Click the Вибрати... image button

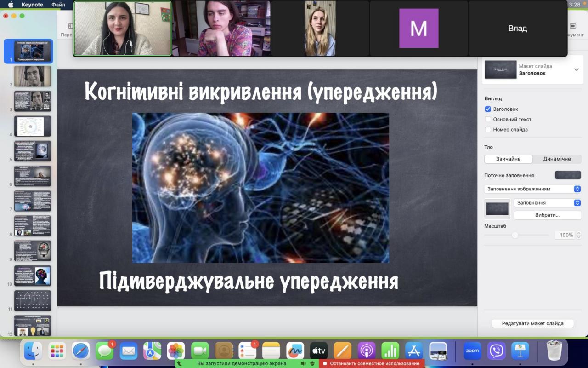(x=547, y=215)
